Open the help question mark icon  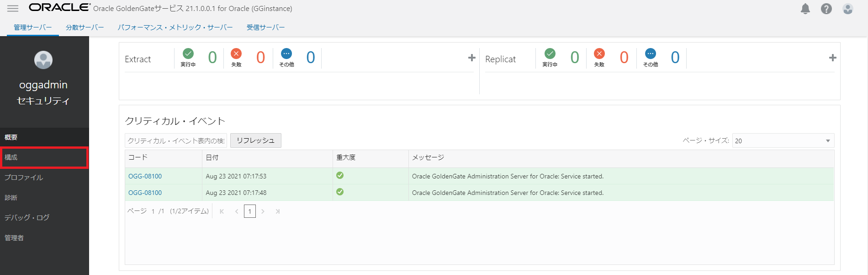tap(826, 9)
